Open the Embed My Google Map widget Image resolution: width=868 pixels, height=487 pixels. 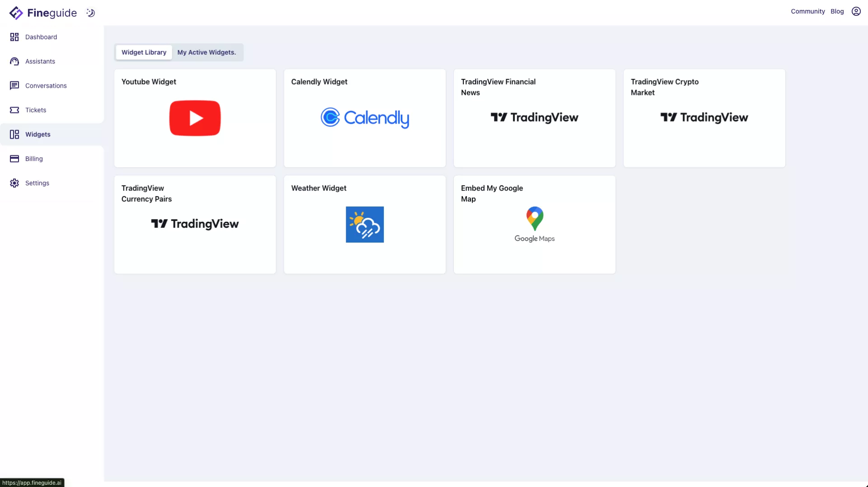(534, 225)
